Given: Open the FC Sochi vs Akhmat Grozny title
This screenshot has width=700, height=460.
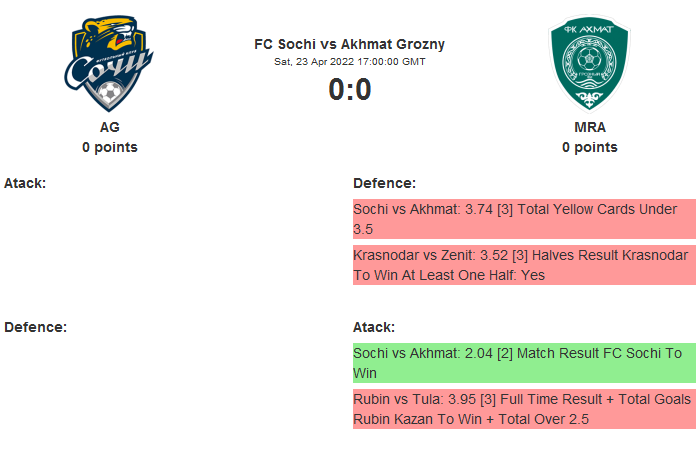Looking at the screenshot, I should 349,44.
